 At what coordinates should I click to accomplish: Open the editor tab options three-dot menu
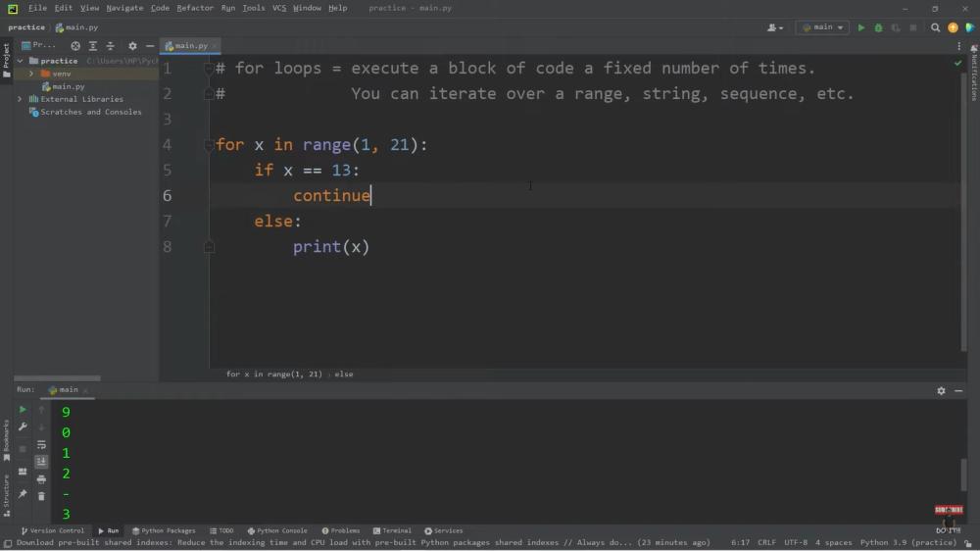tap(958, 46)
